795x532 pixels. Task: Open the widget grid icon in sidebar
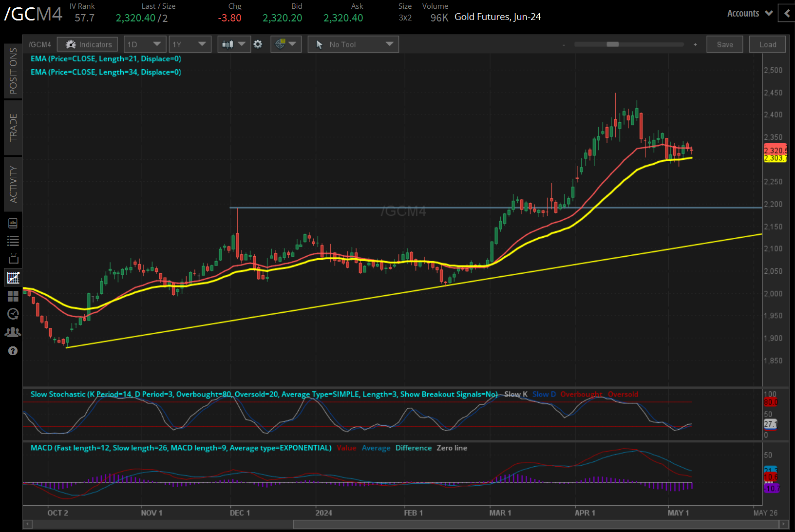13,296
